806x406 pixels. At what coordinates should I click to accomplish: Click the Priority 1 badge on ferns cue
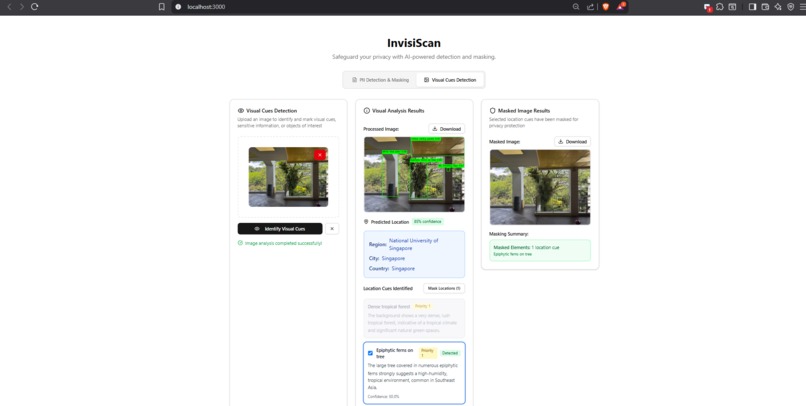click(x=428, y=353)
